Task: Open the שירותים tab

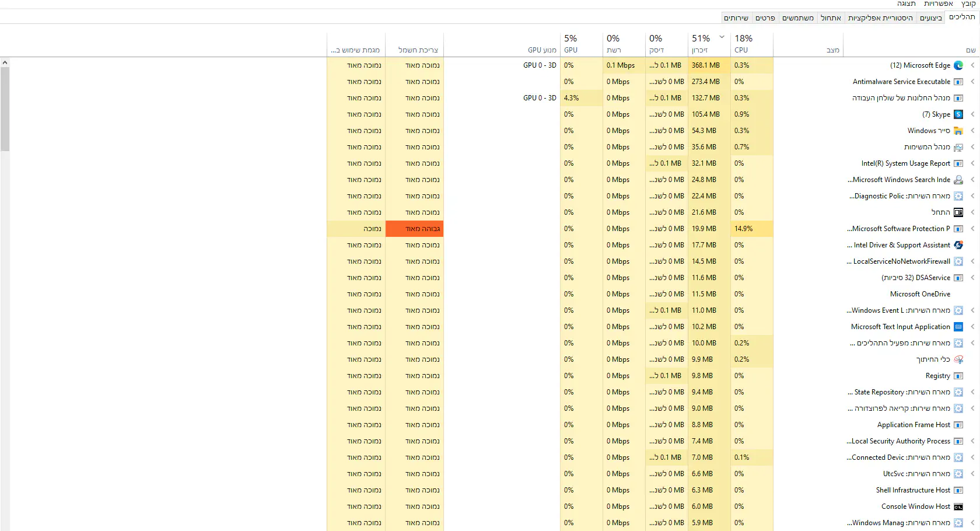Action: (x=736, y=18)
